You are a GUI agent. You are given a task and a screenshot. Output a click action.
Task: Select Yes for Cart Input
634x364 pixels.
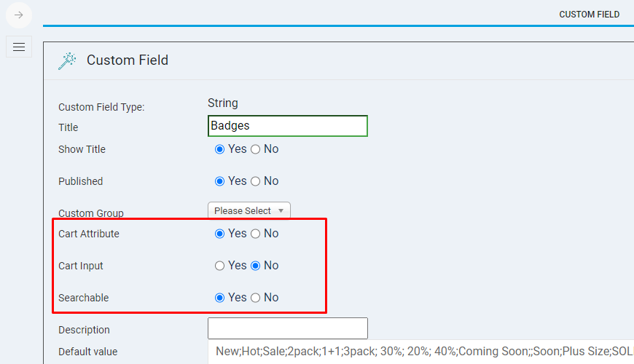(x=219, y=266)
